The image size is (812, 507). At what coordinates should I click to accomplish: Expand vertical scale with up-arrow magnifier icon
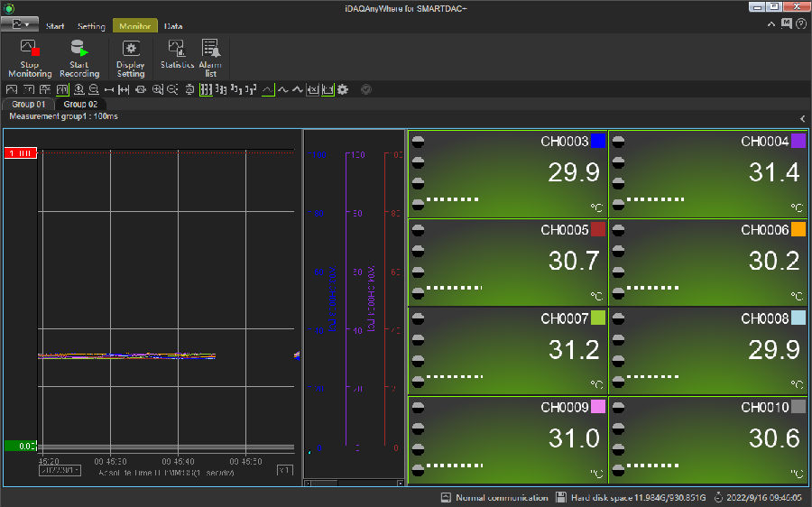(78, 89)
